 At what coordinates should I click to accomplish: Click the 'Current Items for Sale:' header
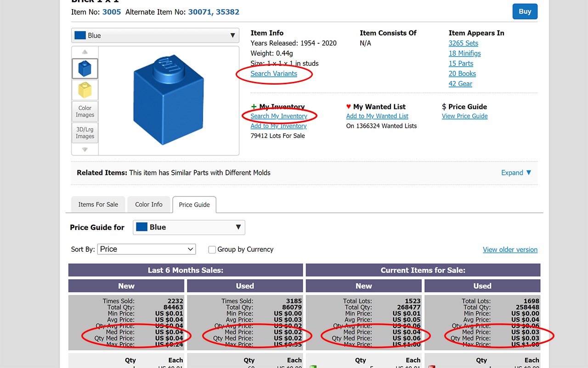(x=423, y=270)
